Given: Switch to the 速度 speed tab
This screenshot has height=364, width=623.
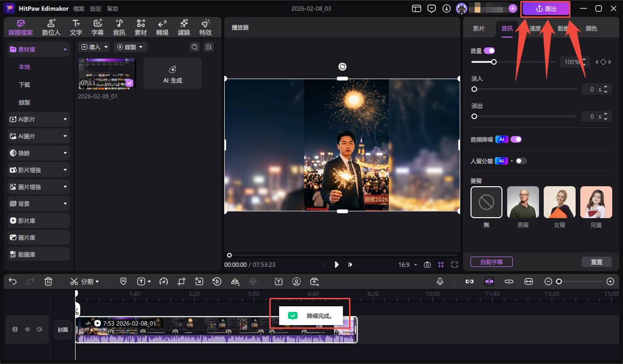Looking at the screenshot, I should [x=535, y=29].
